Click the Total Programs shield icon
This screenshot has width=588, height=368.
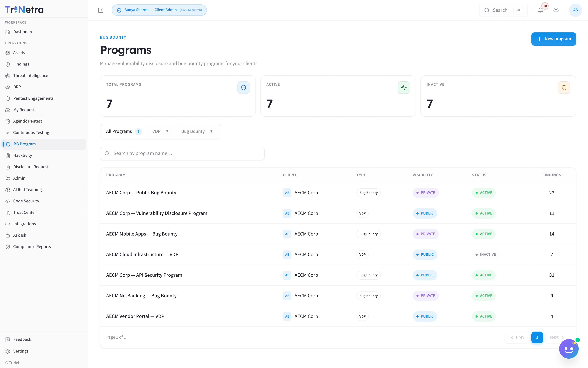coord(243,88)
